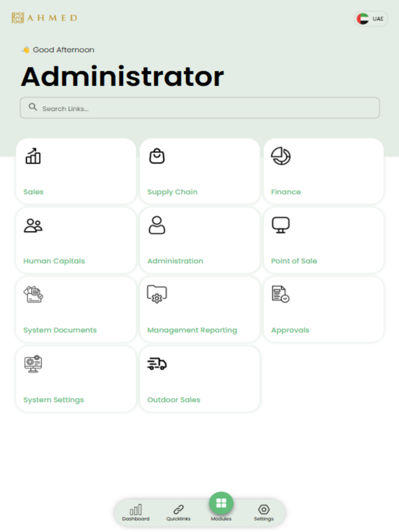Open the System Documents module label
399x532 pixels.
coord(60,330)
